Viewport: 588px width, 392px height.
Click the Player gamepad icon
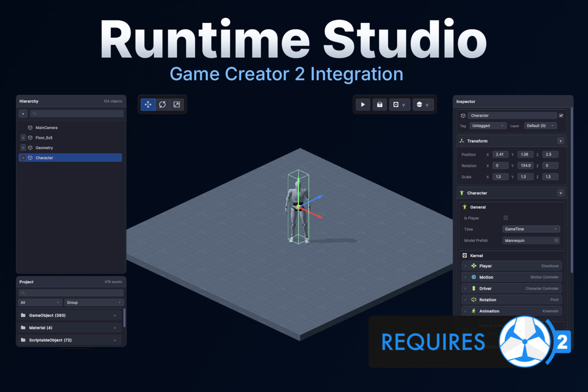point(474,266)
